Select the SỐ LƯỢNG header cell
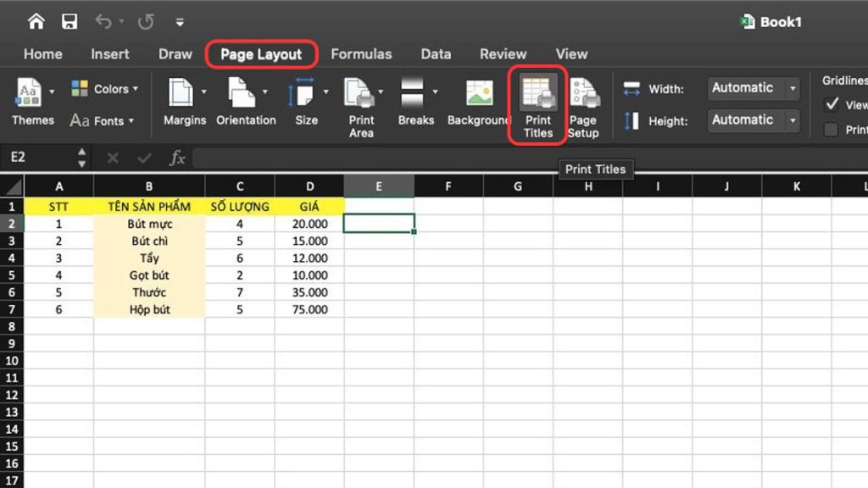Viewport: 868px width, 488px height. pos(240,207)
